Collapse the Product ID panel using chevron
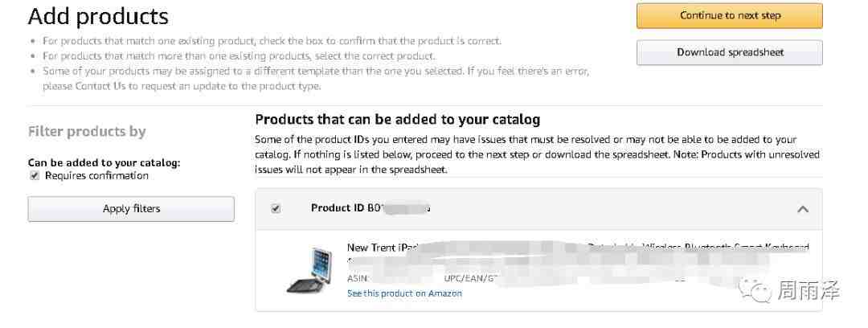This screenshot has width=868, height=328. coord(803,210)
